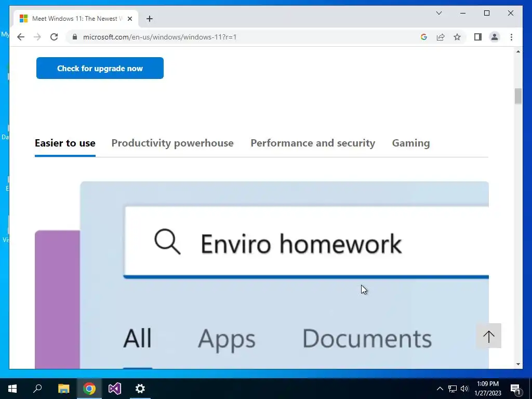Open taskbar search
The image size is (532, 399).
pyautogui.click(x=37, y=389)
